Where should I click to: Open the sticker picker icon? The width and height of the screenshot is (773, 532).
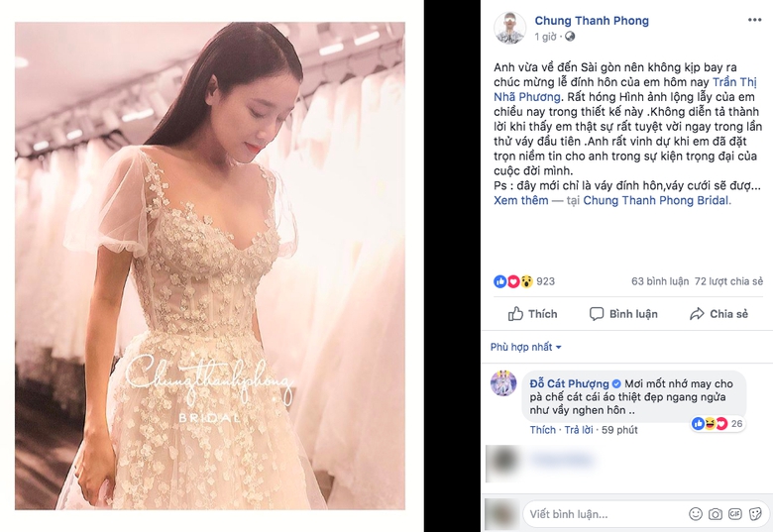coord(755,514)
